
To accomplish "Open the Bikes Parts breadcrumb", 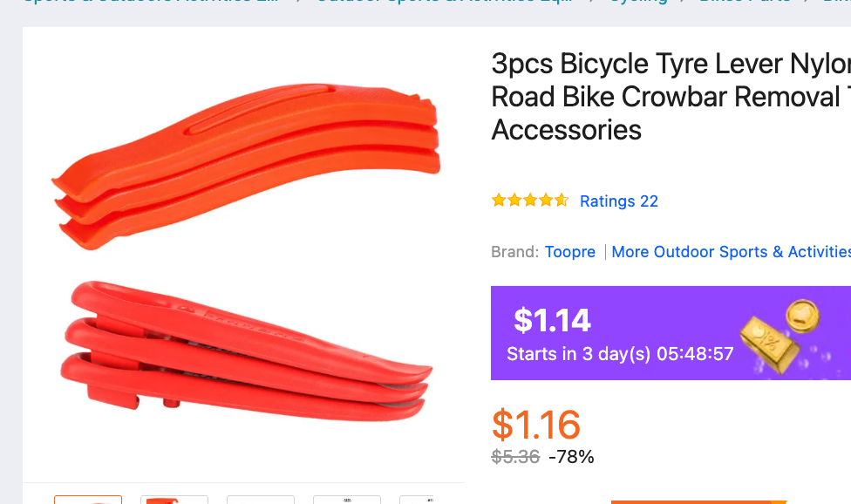I will pos(745,3).
